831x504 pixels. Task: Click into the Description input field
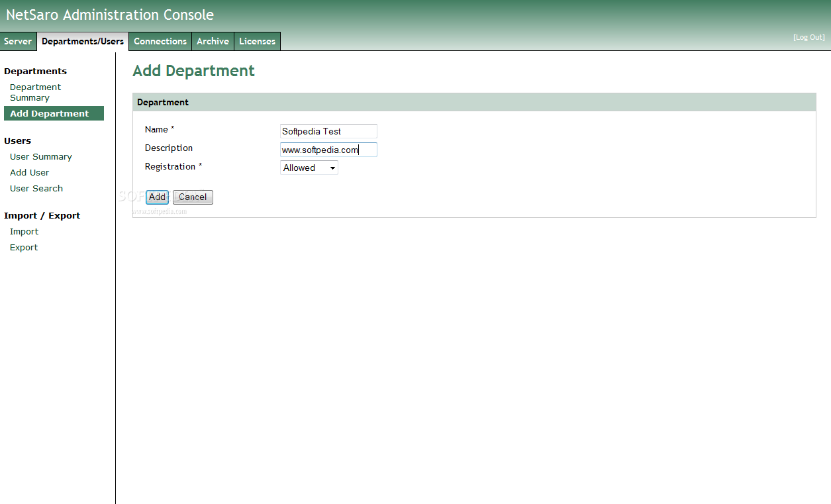point(328,150)
